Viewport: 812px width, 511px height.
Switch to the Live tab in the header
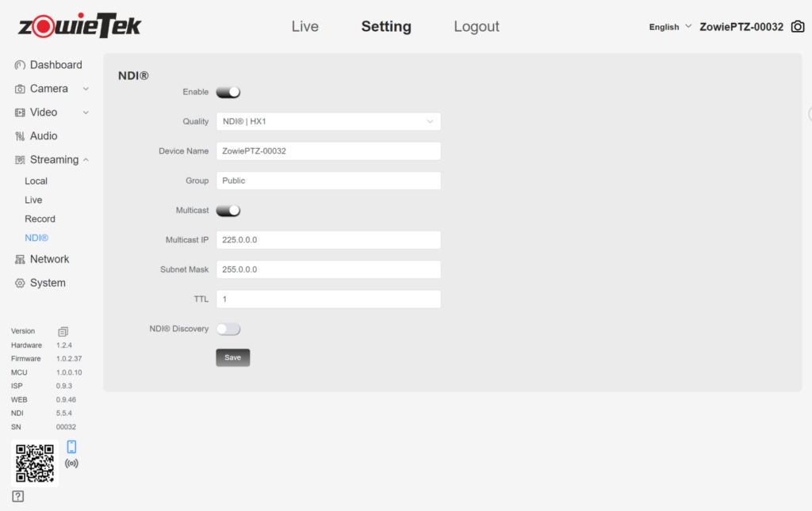pos(304,27)
